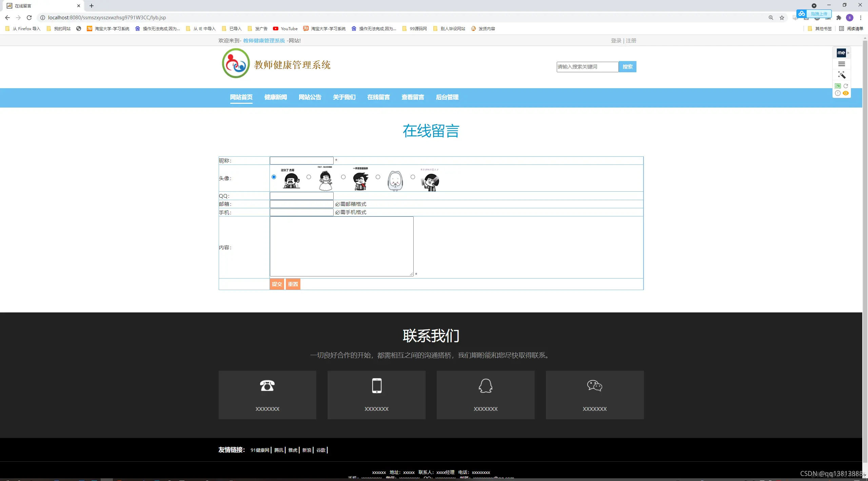Expand the 'me' floating panel arrow

pos(848,53)
